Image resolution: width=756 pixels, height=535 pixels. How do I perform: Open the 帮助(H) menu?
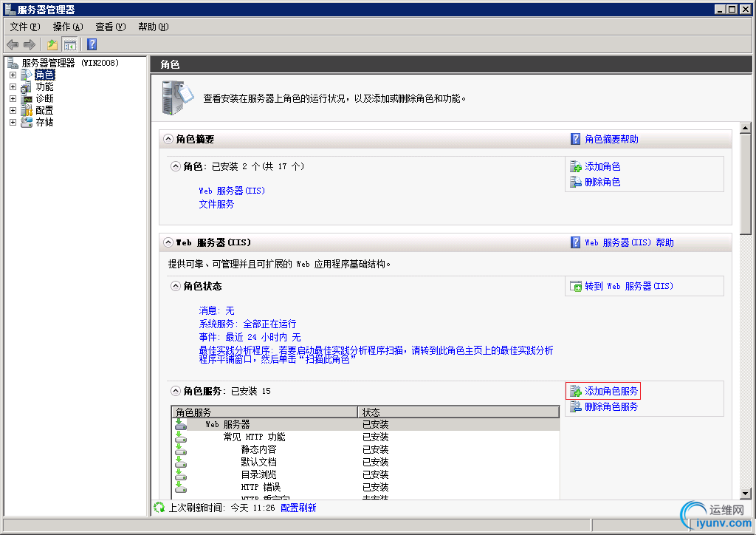154,27
